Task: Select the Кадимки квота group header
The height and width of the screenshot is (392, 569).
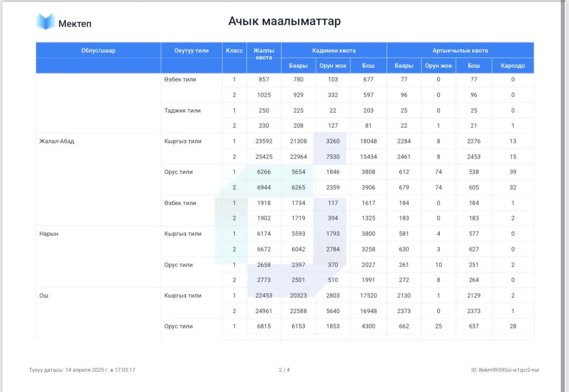Action: [334, 50]
